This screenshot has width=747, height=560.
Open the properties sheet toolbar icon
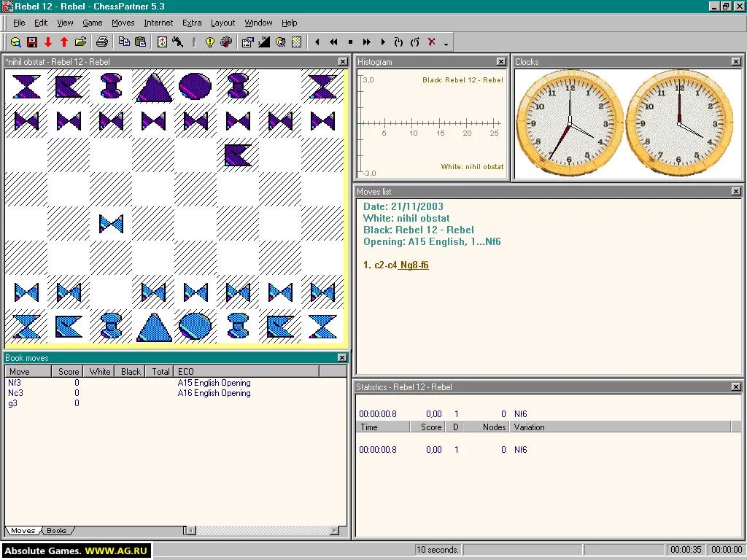click(x=248, y=42)
